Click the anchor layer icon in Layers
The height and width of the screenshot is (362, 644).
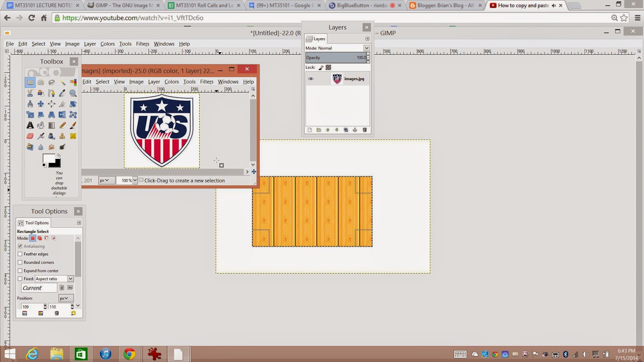click(355, 130)
